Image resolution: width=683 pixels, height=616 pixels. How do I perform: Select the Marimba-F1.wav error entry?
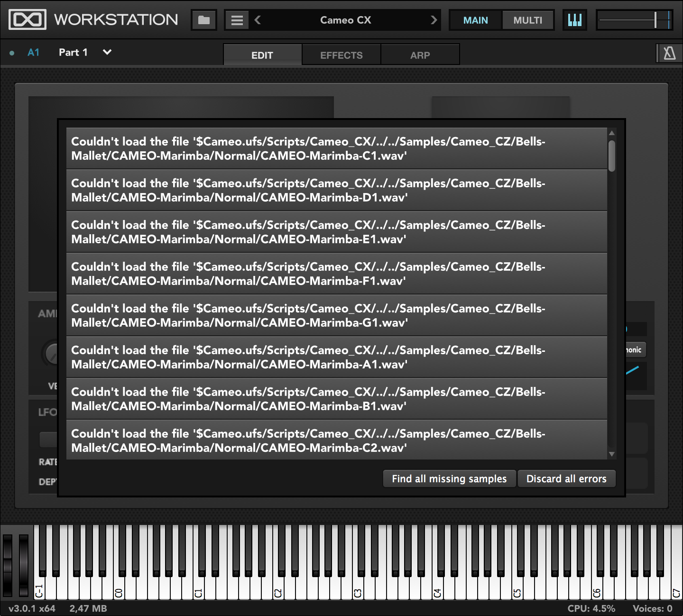click(x=337, y=274)
